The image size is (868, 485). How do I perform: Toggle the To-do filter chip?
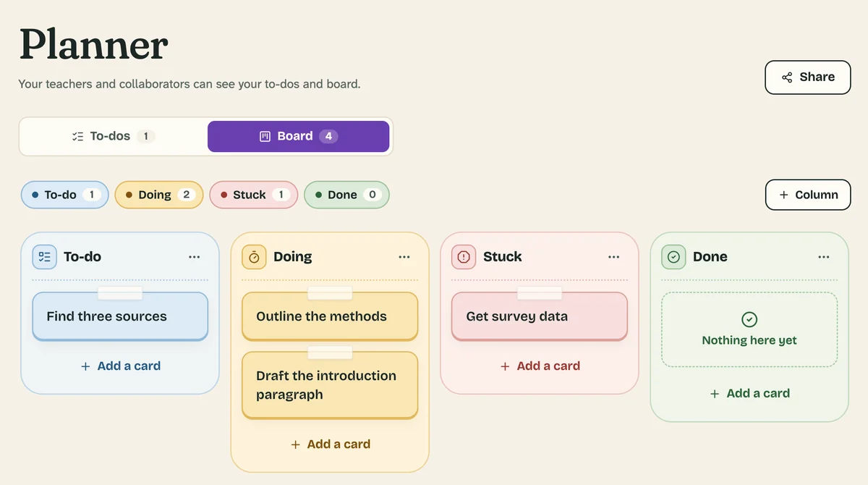(65, 195)
